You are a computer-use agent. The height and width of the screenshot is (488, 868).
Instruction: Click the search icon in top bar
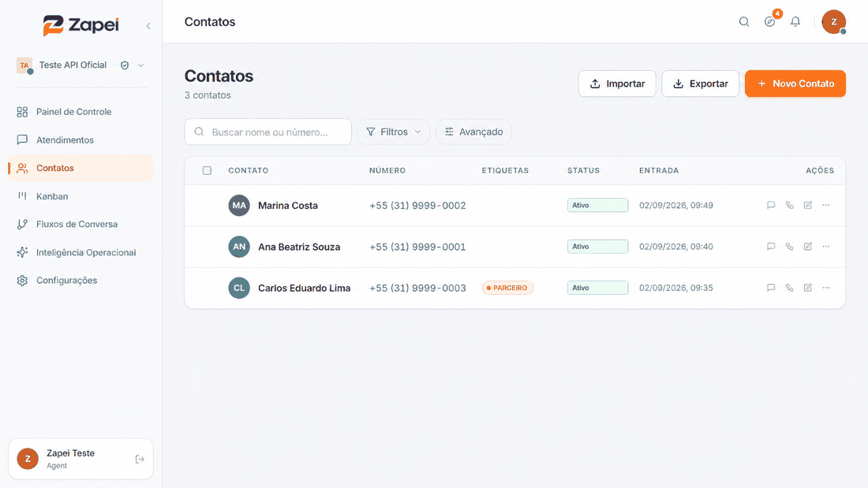[744, 21]
